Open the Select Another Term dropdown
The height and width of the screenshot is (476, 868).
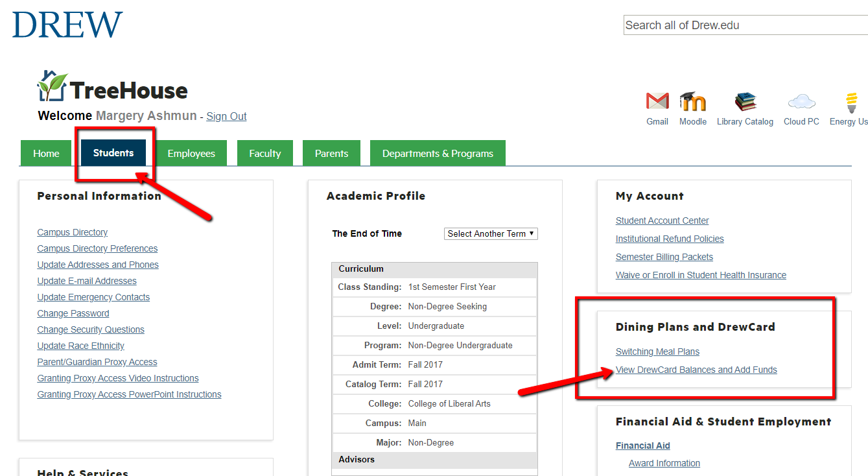[491, 233]
